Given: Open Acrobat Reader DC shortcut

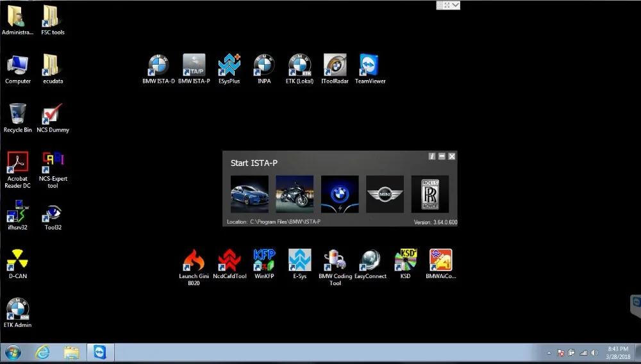Looking at the screenshot, I should point(17,170).
